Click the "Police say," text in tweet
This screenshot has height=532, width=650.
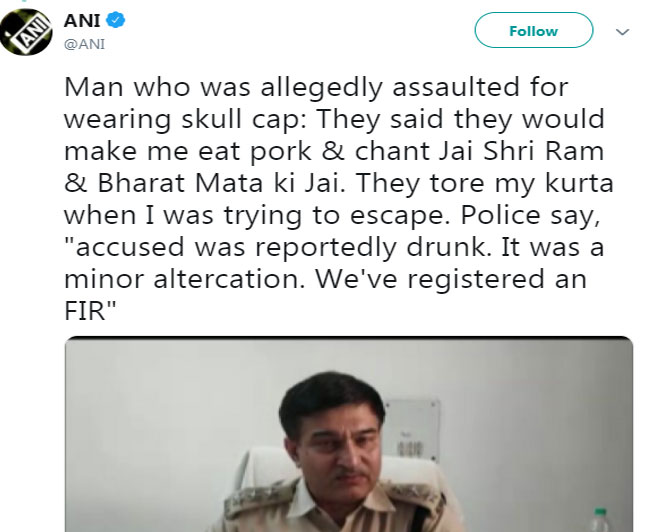coord(532,215)
